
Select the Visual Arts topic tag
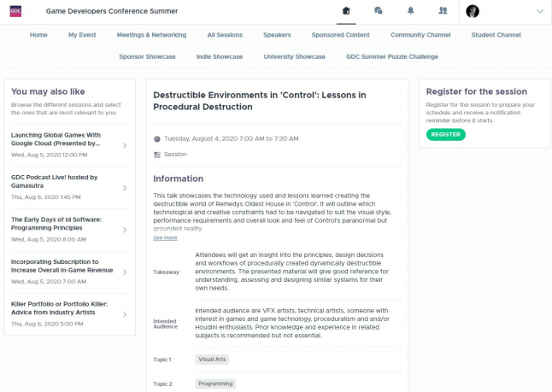pos(212,360)
